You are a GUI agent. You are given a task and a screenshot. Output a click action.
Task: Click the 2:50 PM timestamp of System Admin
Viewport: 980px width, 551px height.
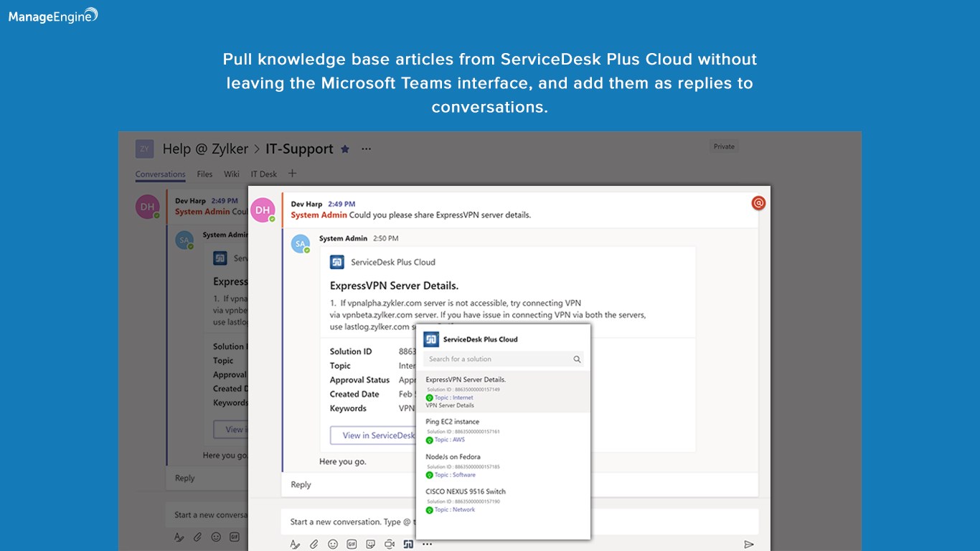[x=386, y=238]
